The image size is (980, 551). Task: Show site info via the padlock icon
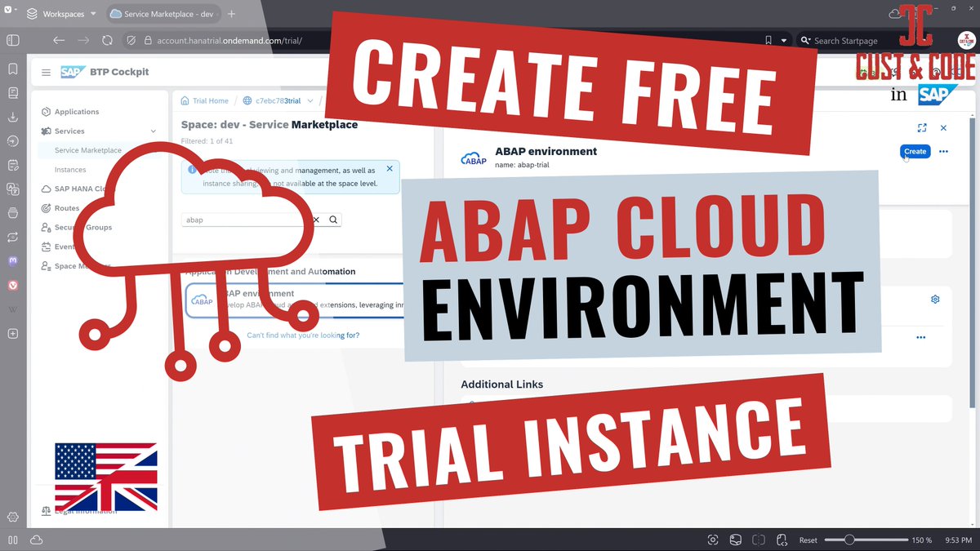148,40
